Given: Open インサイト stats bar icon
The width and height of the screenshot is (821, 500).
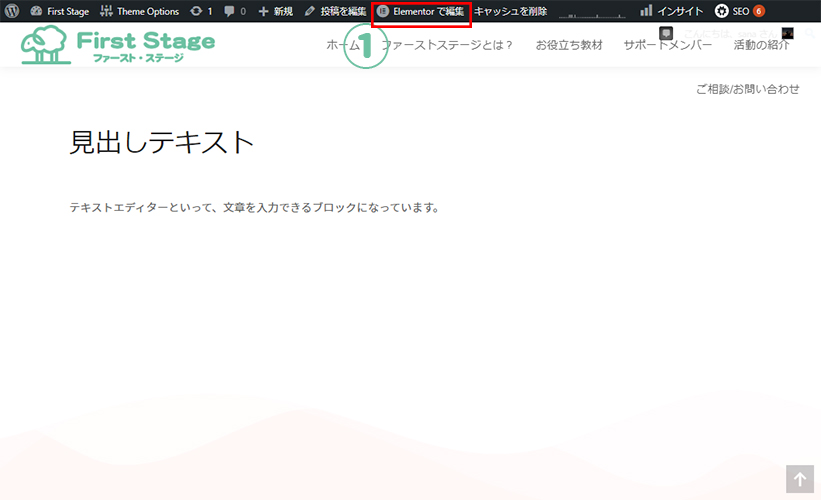Looking at the screenshot, I should pyautogui.click(x=673, y=11).
